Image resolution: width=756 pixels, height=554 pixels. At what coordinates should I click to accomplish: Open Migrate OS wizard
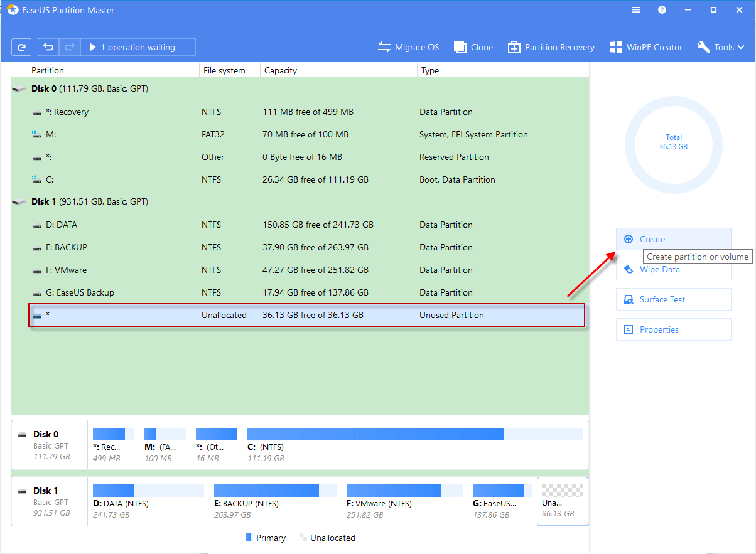tap(408, 47)
